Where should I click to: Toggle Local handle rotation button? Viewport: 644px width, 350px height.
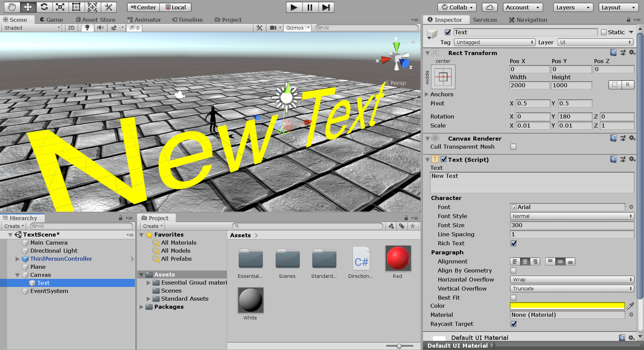point(175,7)
